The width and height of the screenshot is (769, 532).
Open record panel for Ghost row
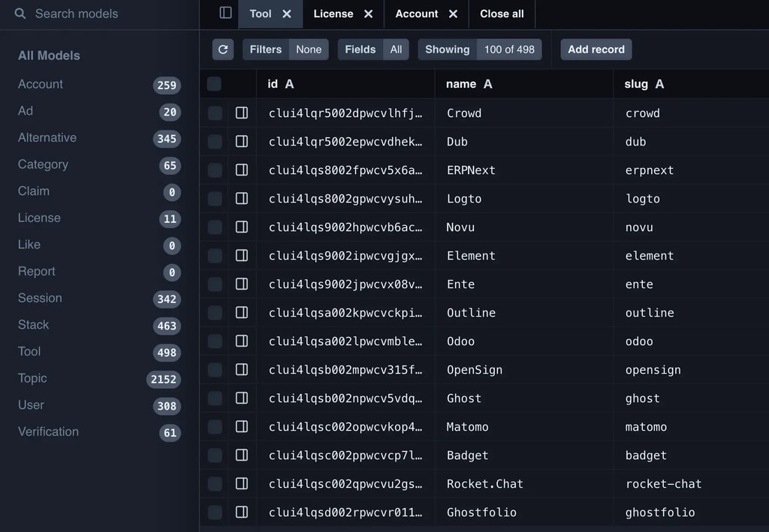[x=242, y=398]
